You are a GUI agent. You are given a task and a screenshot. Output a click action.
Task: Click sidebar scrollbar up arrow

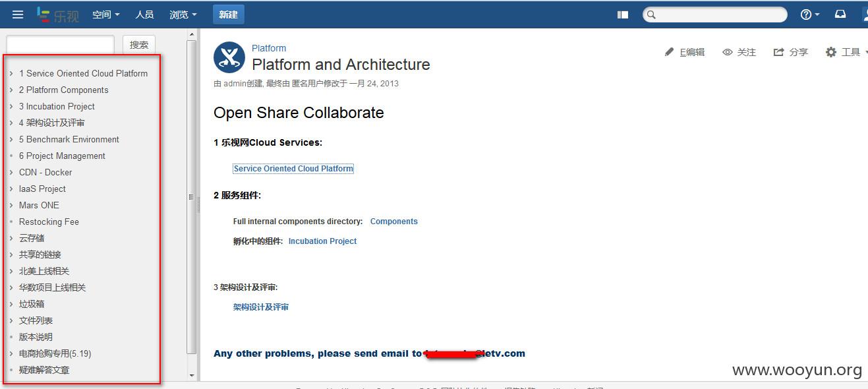click(192, 33)
